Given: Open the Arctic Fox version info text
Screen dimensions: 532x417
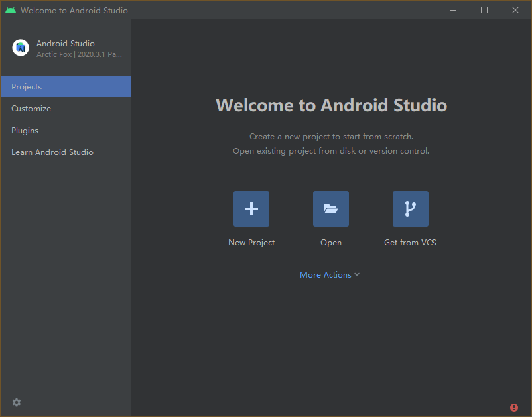Looking at the screenshot, I should (80, 54).
